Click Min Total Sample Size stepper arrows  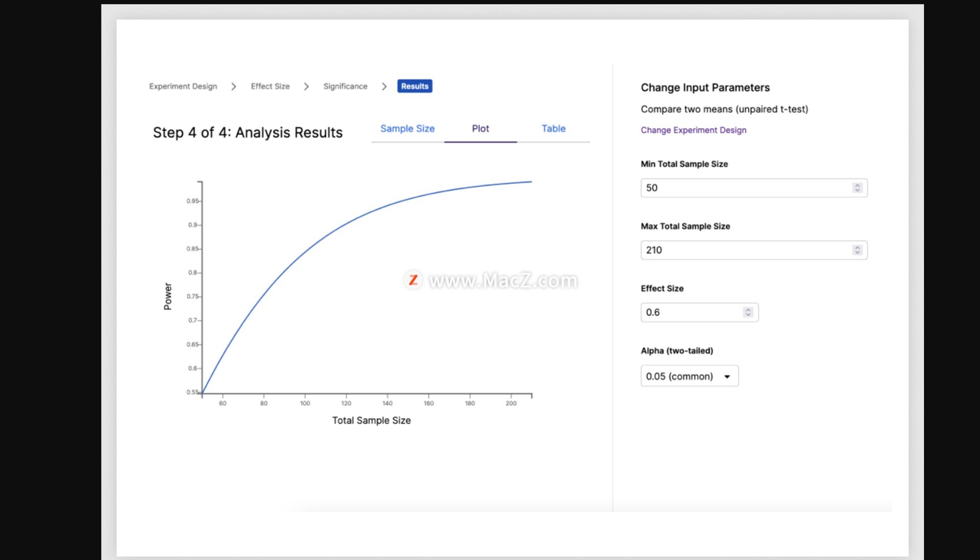857,188
